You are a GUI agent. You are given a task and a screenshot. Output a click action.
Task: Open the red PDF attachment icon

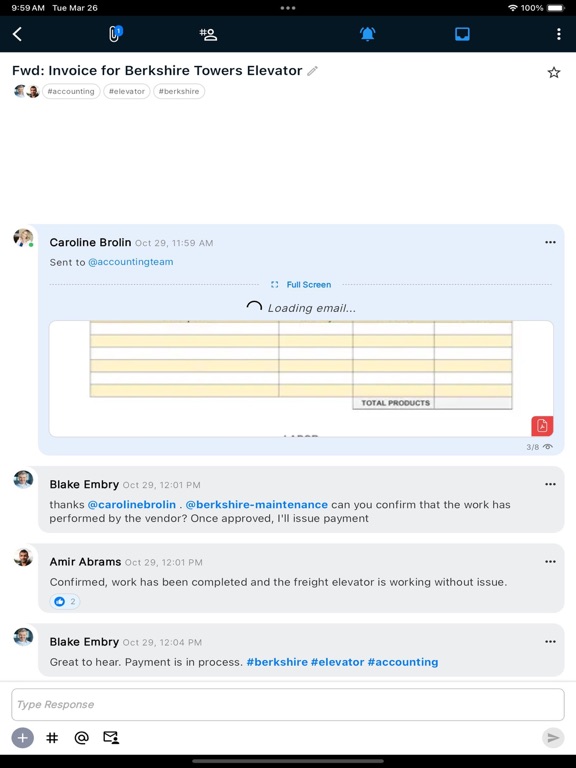pos(542,426)
